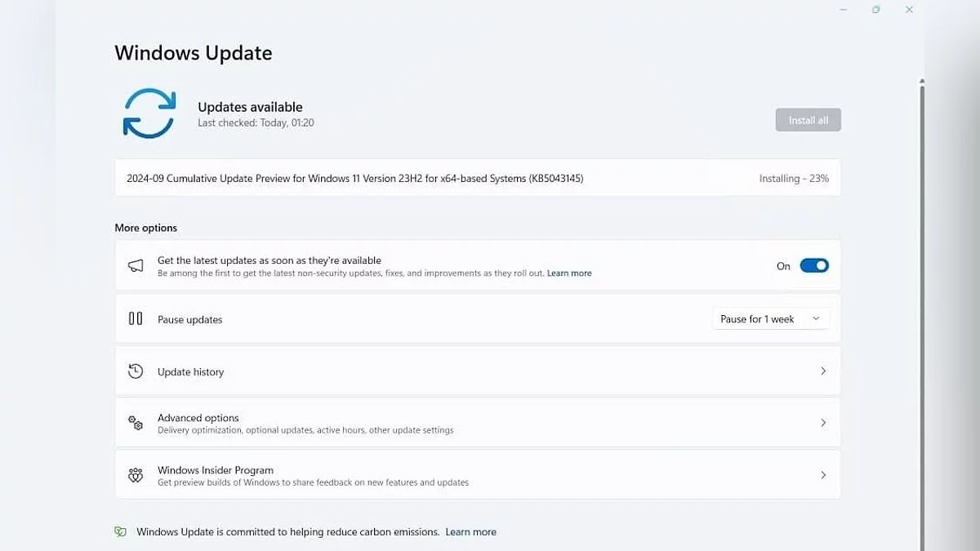980x551 pixels.
Task: Click the Windows Update sync arrows icon
Action: click(149, 113)
